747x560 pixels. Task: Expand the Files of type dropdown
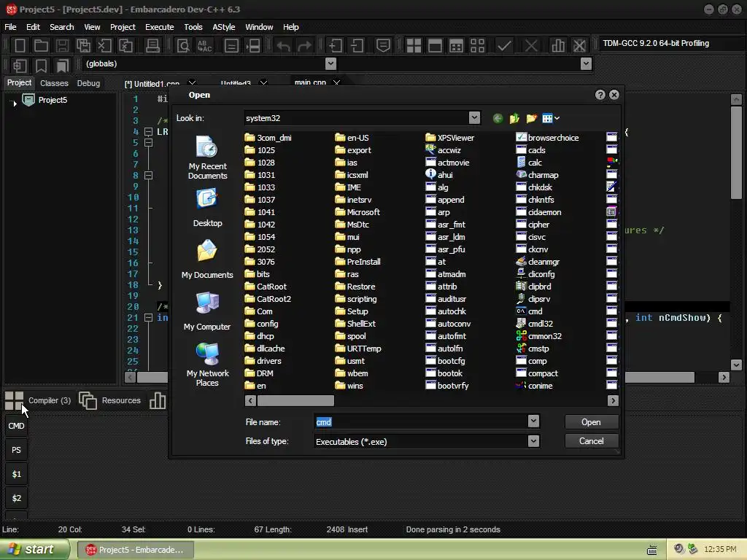pos(533,441)
